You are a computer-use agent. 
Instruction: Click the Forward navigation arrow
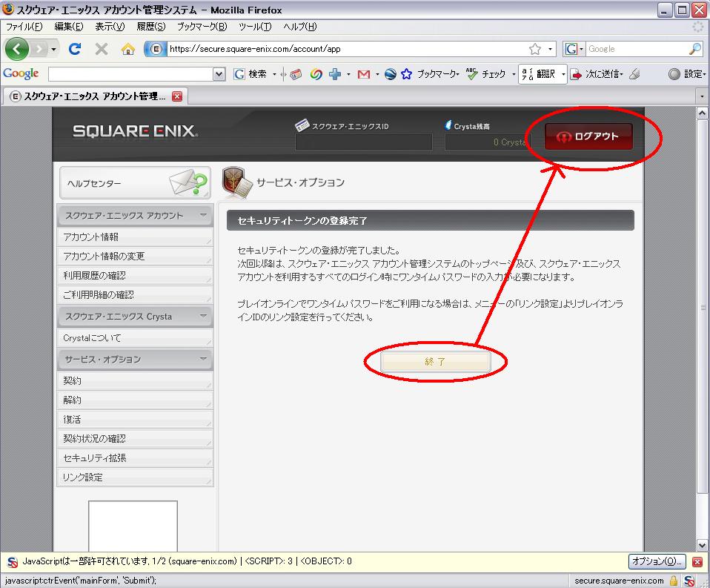coord(40,48)
